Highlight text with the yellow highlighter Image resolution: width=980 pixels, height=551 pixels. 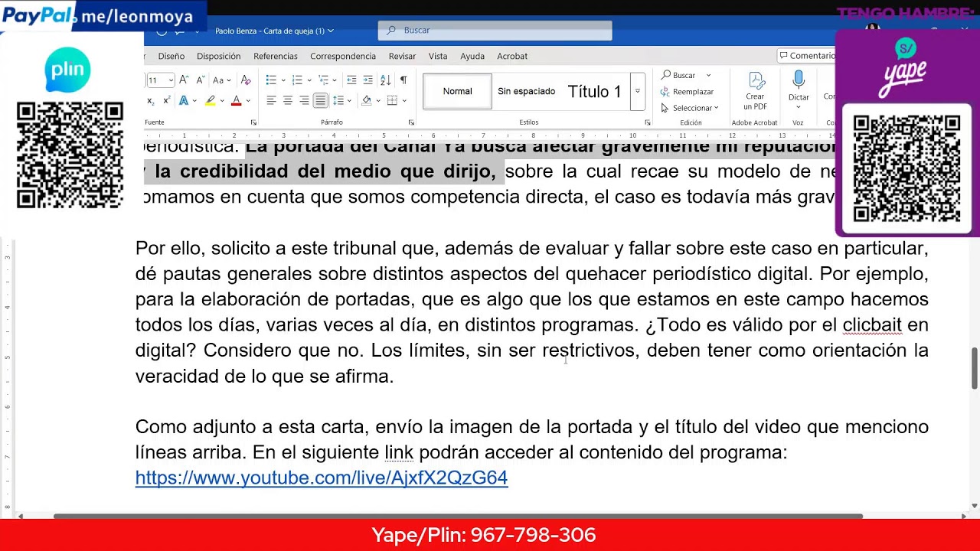click(209, 101)
